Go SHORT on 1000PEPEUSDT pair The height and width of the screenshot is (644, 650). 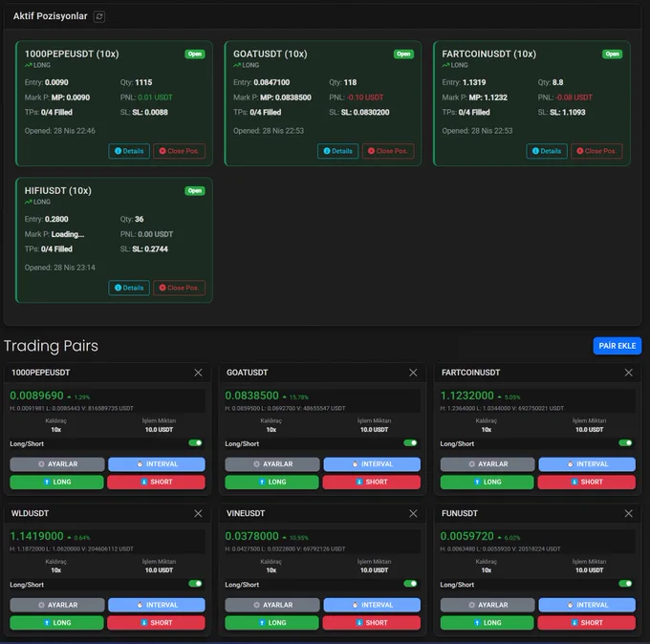point(156,482)
